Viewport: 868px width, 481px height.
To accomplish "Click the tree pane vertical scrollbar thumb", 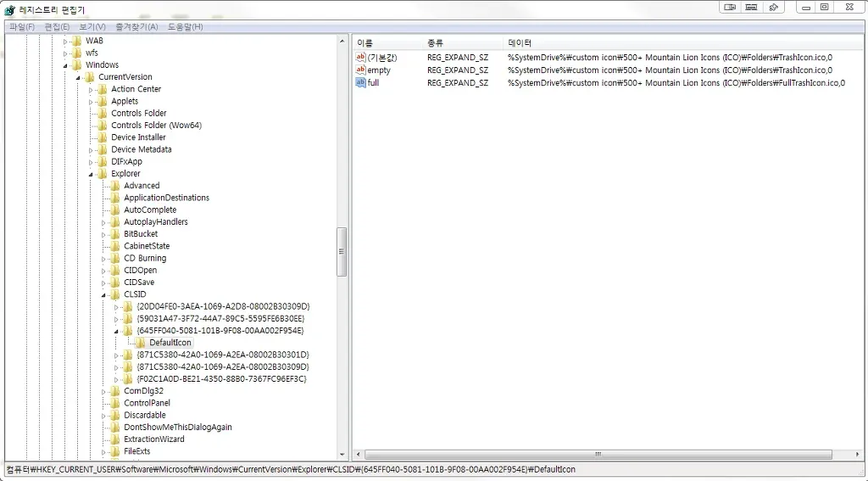I will (342, 252).
